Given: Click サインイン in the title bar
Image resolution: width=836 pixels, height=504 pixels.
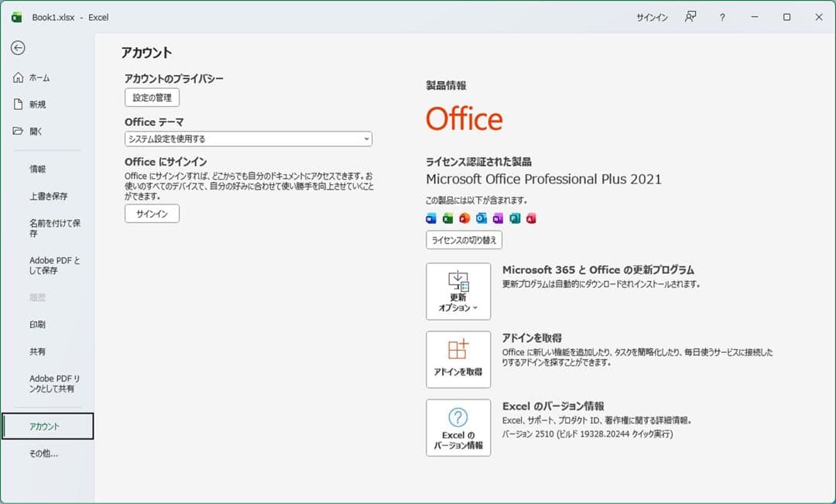Looking at the screenshot, I should click(x=651, y=16).
